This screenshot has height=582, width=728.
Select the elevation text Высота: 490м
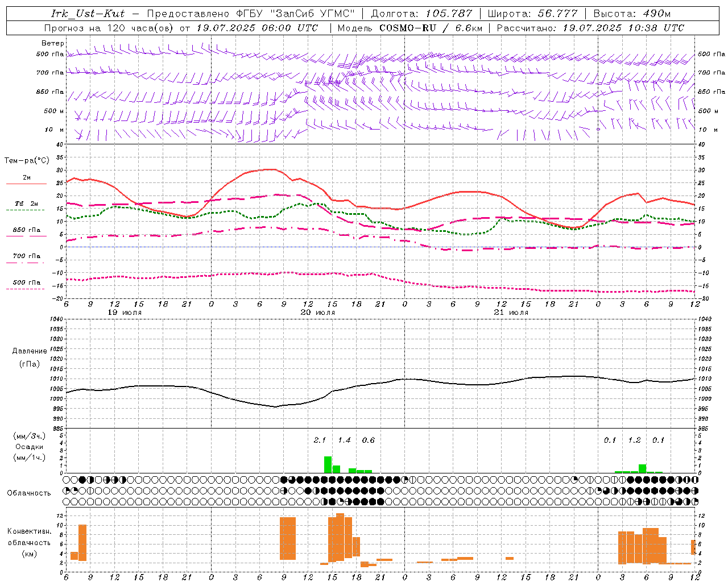click(632, 14)
